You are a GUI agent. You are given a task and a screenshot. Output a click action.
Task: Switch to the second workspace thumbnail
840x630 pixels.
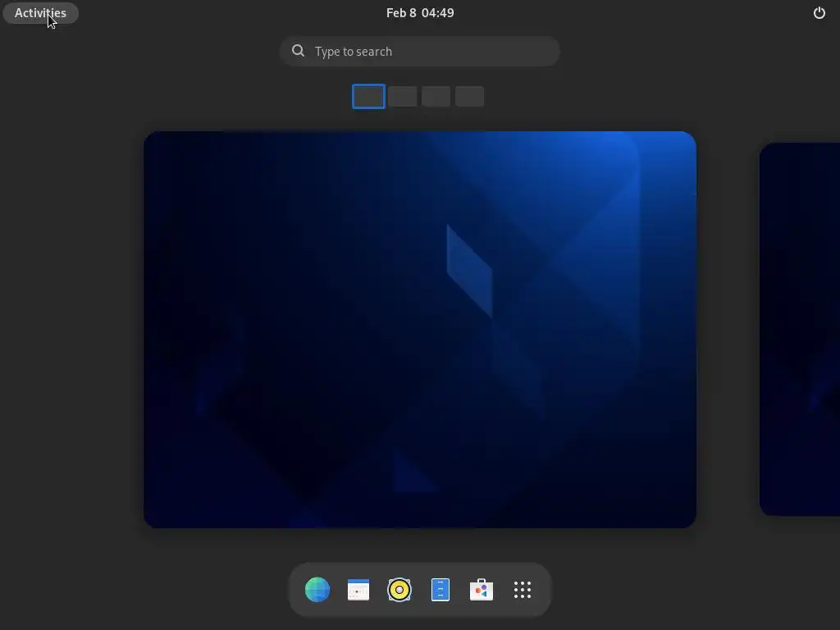coord(402,97)
